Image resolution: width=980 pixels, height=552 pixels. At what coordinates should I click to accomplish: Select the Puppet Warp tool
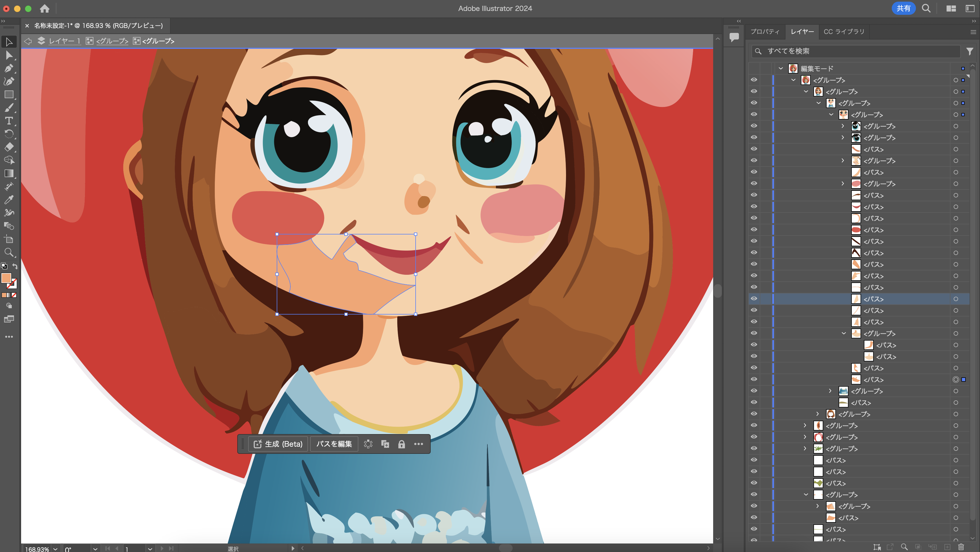tap(9, 213)
